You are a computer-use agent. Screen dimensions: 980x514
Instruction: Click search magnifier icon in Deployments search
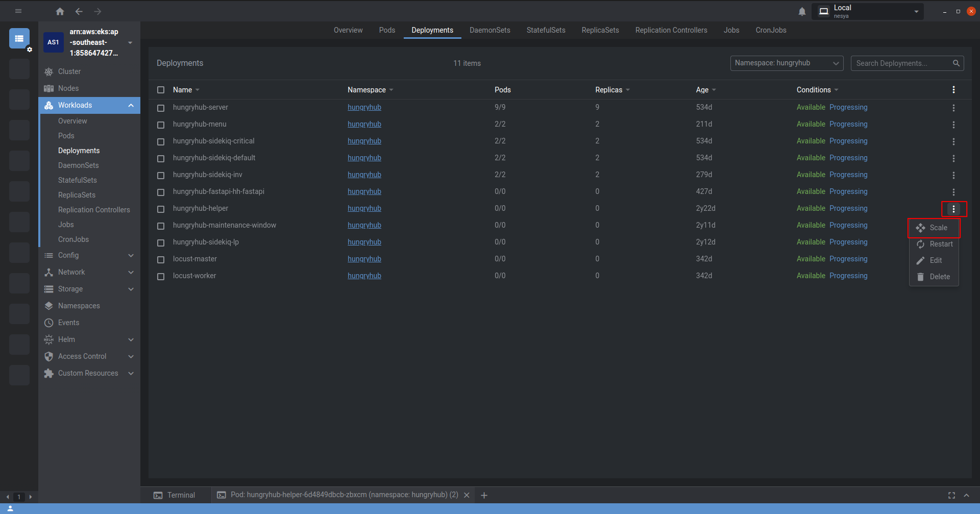click(x=956, y=63)
